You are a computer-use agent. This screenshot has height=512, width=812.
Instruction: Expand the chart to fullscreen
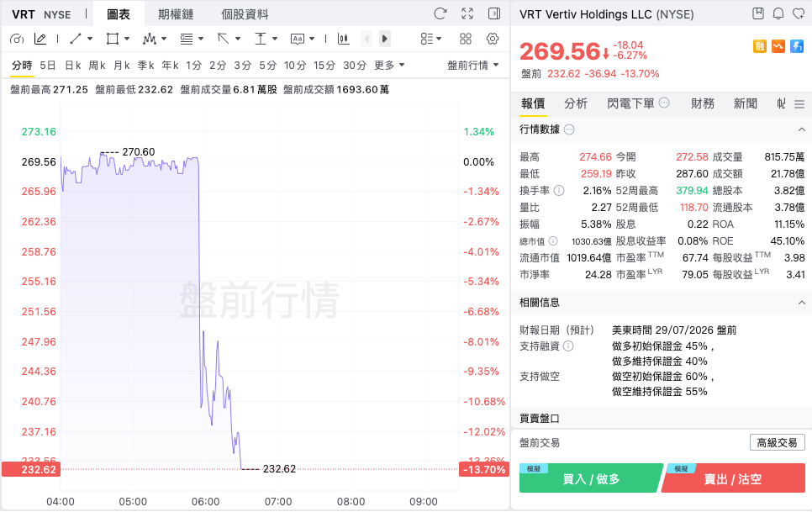pyautogui.click(x=467, y=13)
